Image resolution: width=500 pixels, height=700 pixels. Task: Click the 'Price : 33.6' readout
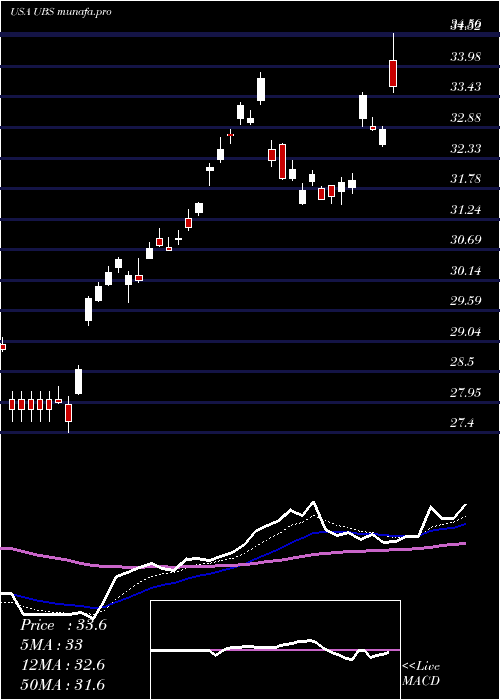pos(63,625)
